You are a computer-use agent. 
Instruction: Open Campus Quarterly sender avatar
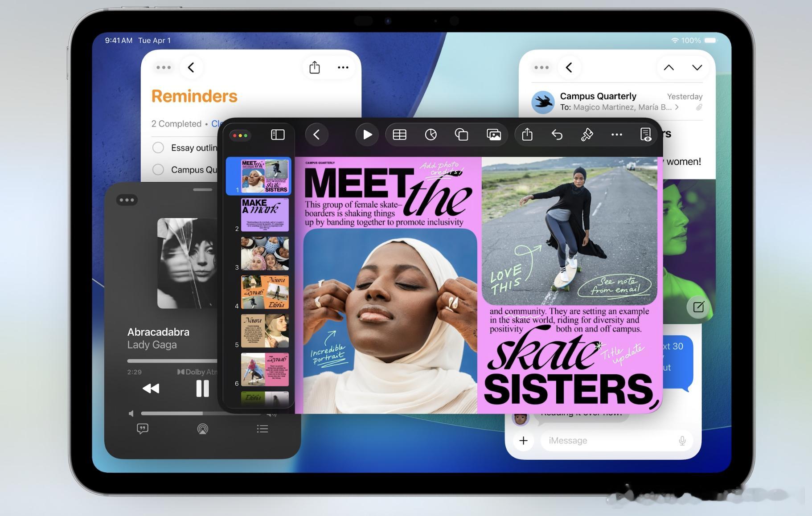click(543, 102)
